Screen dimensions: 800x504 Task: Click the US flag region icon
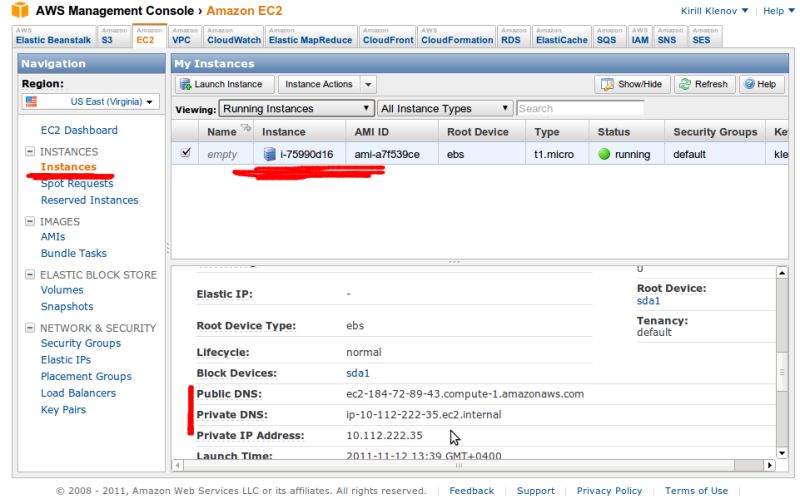[32, 102]
